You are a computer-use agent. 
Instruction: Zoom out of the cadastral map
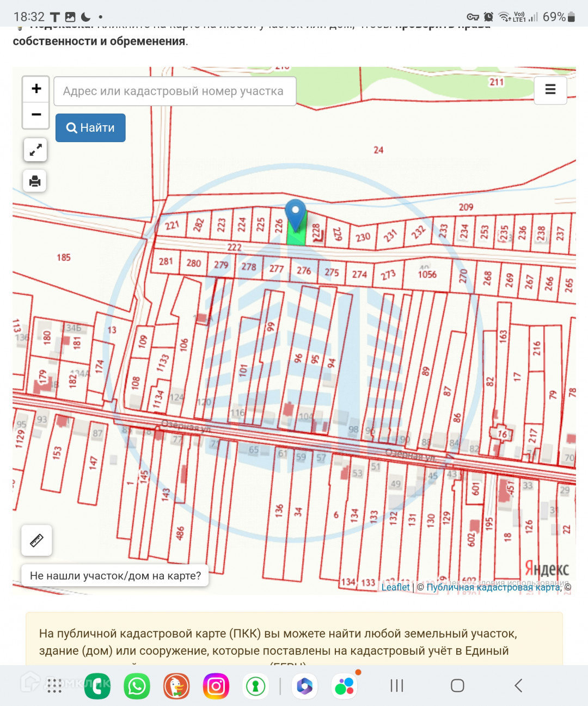pos(36,115)
